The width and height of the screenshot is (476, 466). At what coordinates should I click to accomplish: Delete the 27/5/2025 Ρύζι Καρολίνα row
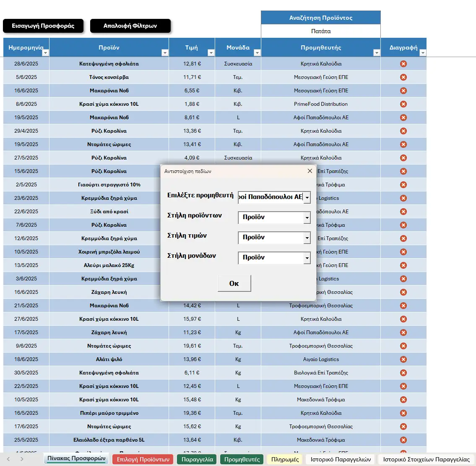pyautogui.click(x=403, y=158)
